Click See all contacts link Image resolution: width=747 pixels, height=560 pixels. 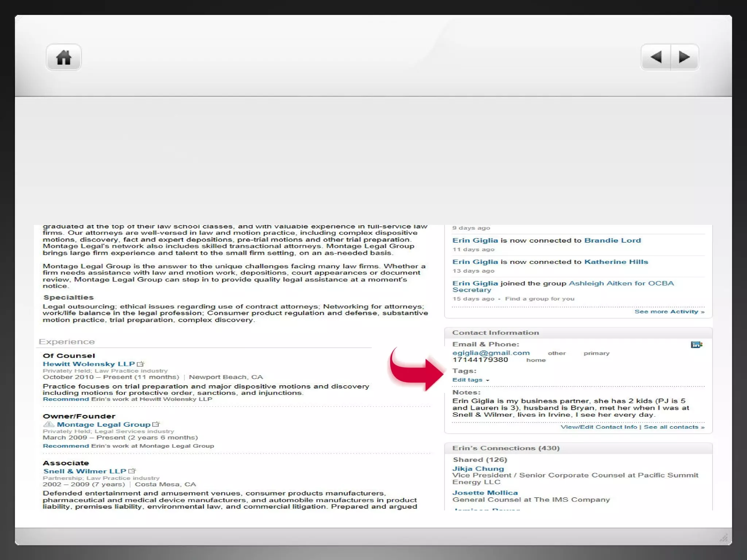click(674, 427)
